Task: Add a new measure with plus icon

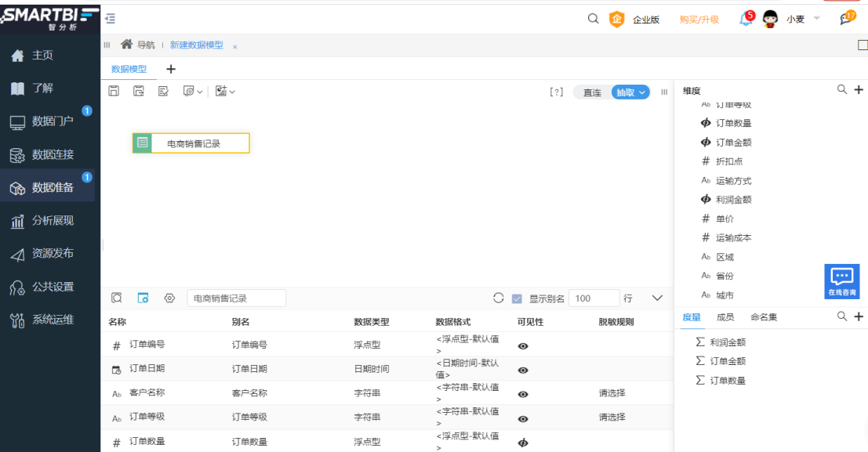Action: (x=859, y=316)
